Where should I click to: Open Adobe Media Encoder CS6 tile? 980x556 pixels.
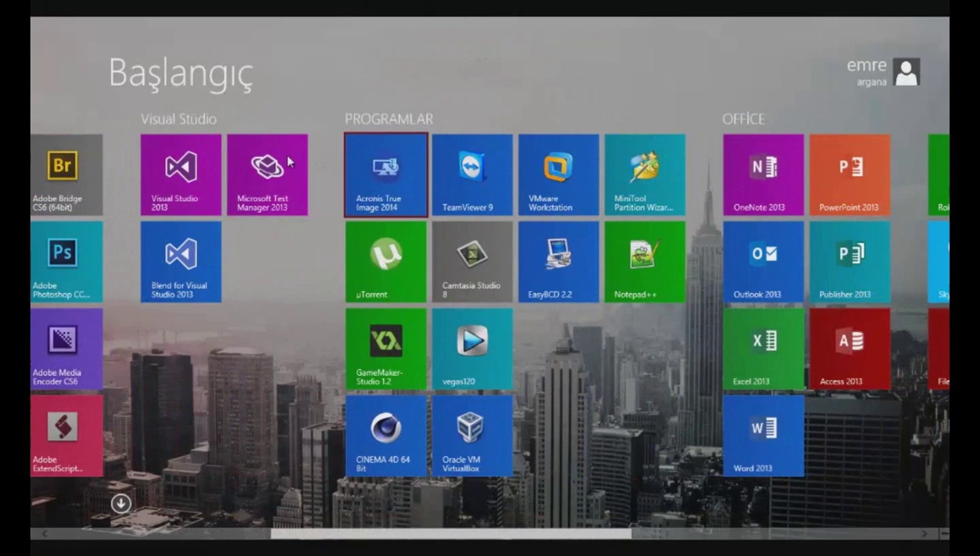tap(66, 349)
